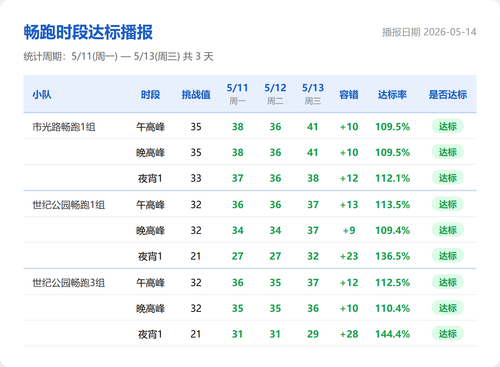Select the 109.4% rate value
The width and height of the screenshot is (500, 367).
392,230
